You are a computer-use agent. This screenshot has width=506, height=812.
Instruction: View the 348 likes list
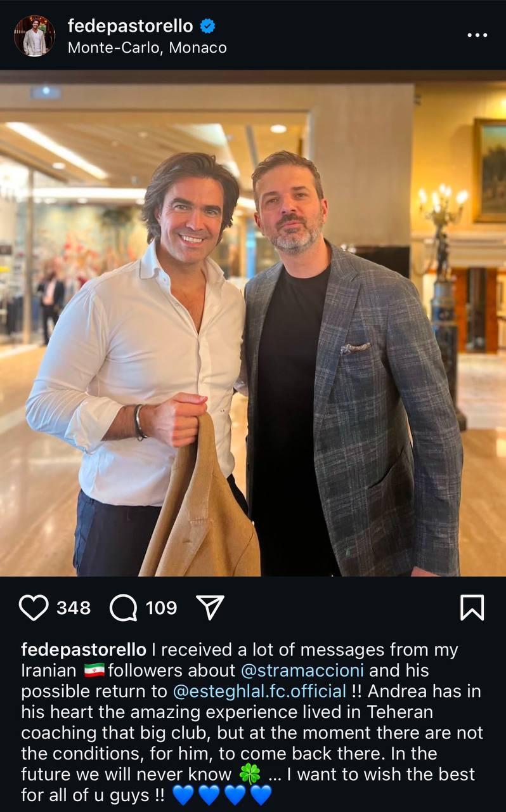click(74, 608)
